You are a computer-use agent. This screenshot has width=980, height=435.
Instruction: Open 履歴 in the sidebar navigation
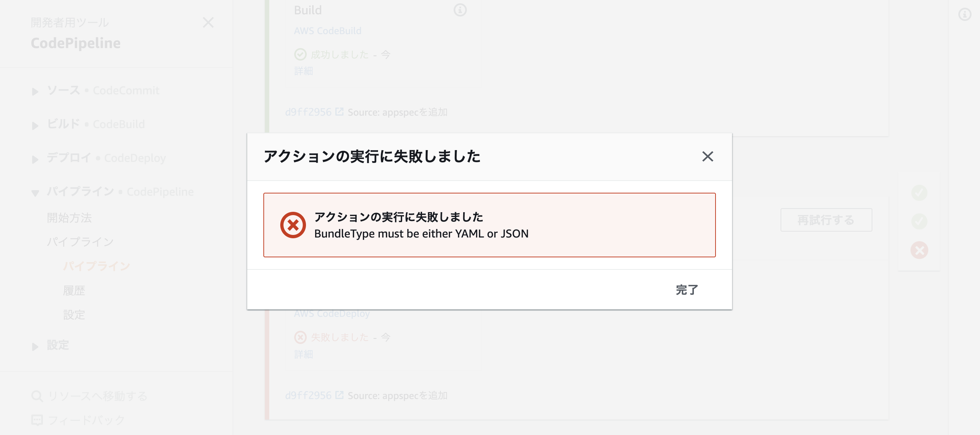point(75,290)
